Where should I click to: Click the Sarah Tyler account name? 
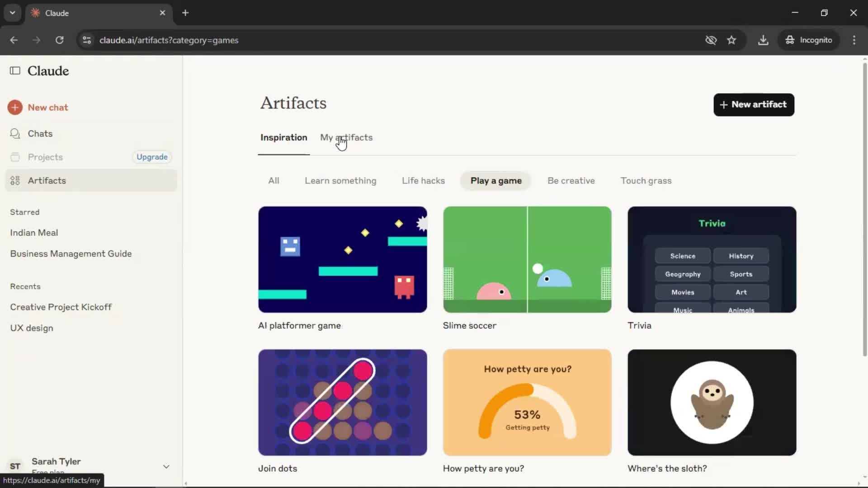pyautogui.click(x=56, y=461)
